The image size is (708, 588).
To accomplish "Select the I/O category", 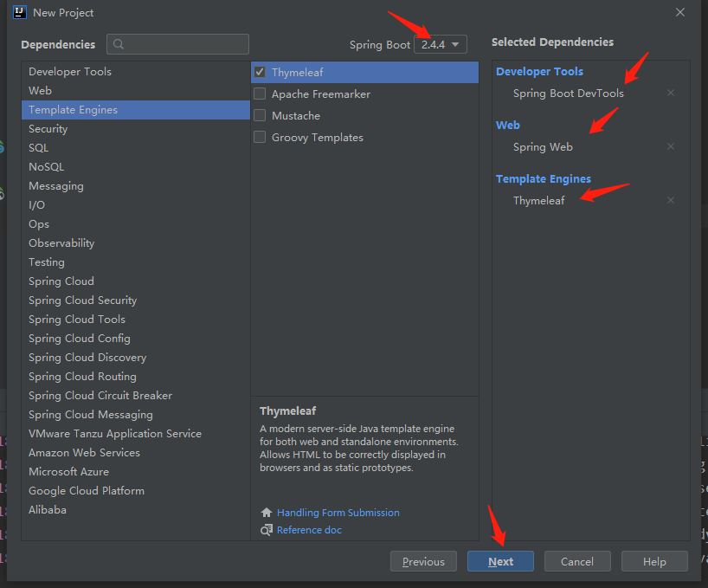I will coord(136,205).
